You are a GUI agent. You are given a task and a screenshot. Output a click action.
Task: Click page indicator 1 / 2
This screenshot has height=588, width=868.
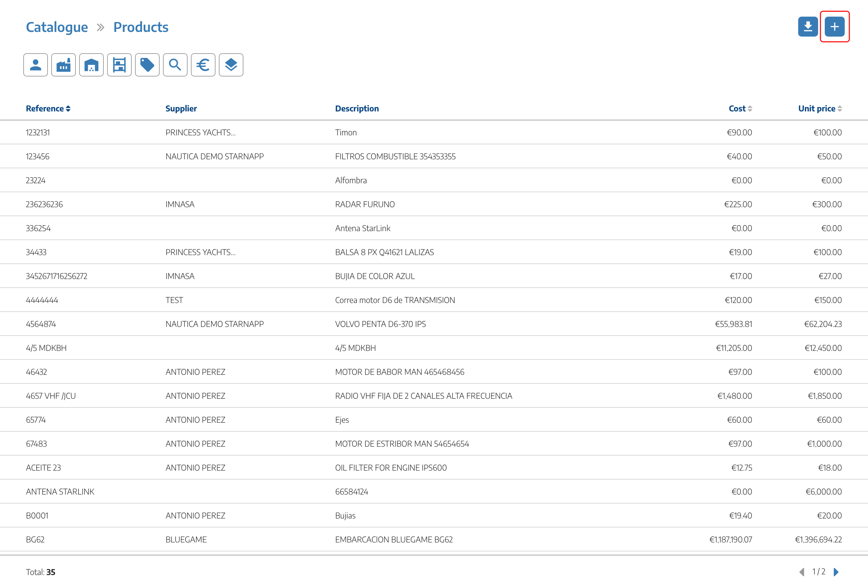tap(819, 572)
